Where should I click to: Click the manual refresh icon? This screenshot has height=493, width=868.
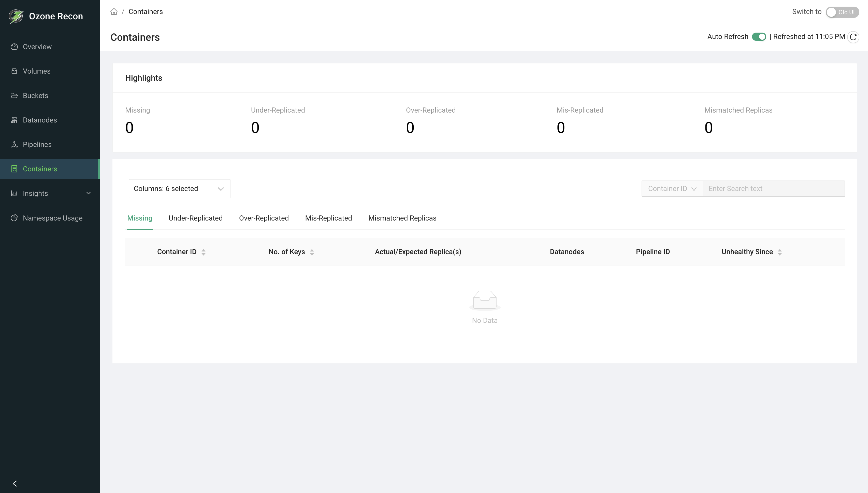point(853,37)
